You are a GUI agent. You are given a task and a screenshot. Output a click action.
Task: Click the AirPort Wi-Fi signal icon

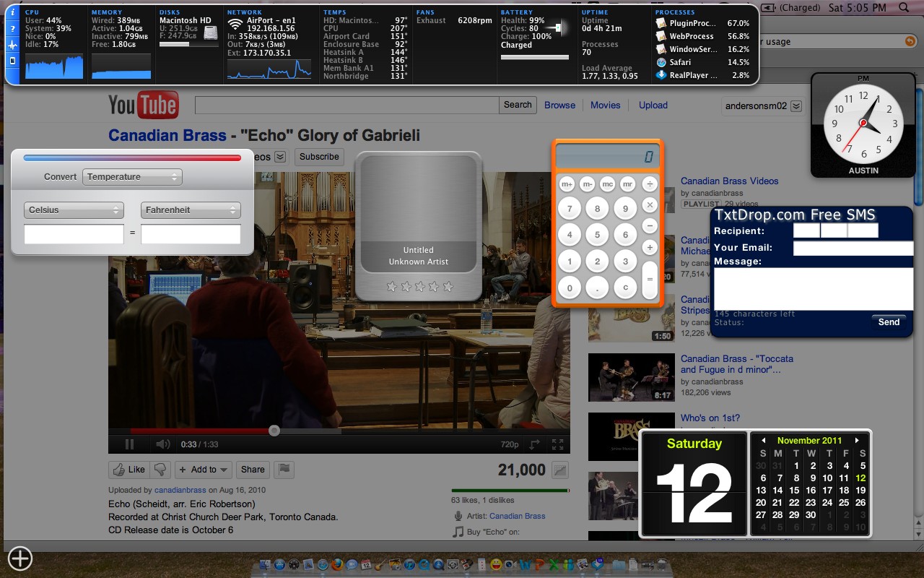(x=235, y=24)
